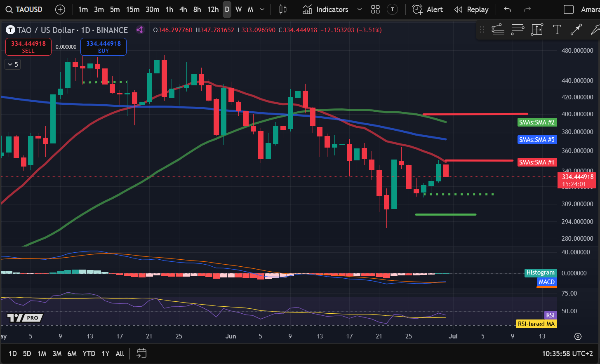The height and width of the screenshot is (364, 600).
Task: Click the SMAs:SMA #1 red label
Action: (x=537, y=162)
